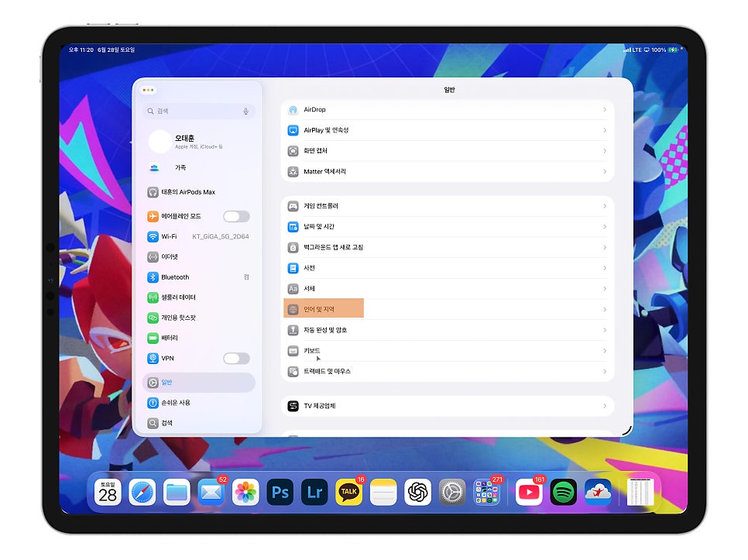Open 자동 완성 및 암호 icon
748x560 pixels.
pyautogui.click(x=293, y=330)
